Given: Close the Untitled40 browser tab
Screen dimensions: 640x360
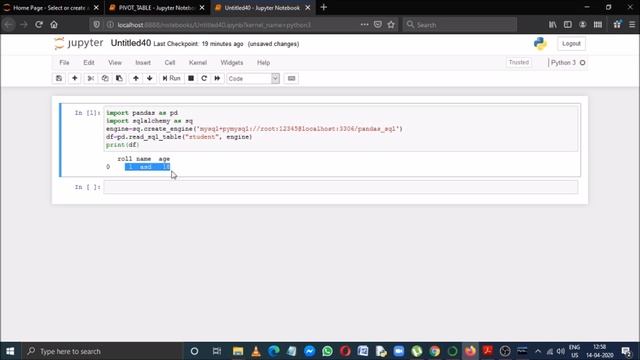Looking at the screenshot, I should [x=308, y=8].
